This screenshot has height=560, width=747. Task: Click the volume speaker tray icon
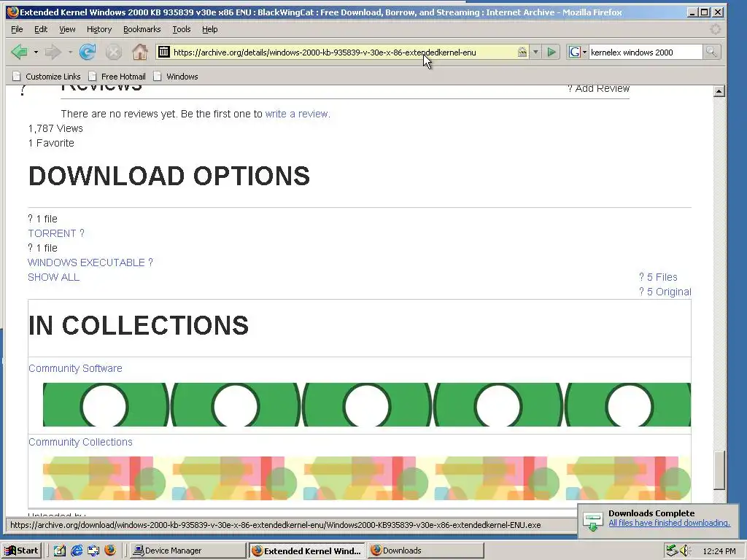pyautogui.click(x=685, y=551)
